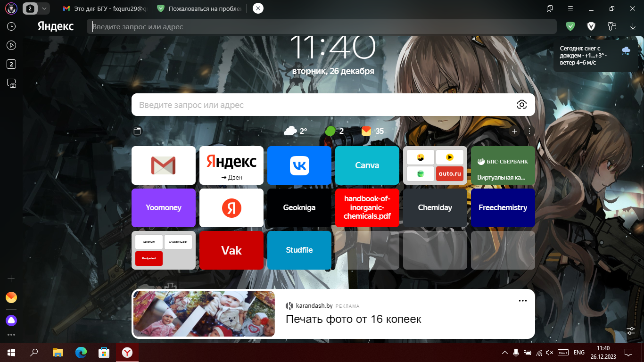The image size is (644, 362).
Task: Open the Freechemistry bookmark tile
Action: click(x=503, y=208)
